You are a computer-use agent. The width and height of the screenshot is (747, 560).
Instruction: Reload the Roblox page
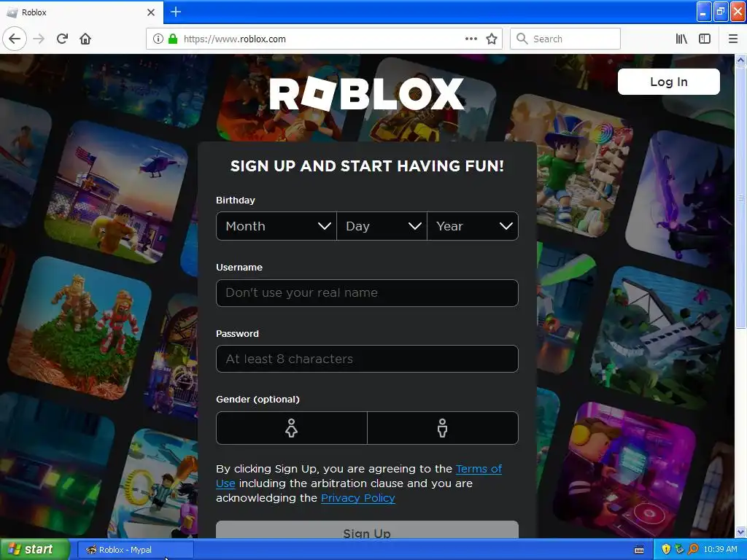[63, 39]
